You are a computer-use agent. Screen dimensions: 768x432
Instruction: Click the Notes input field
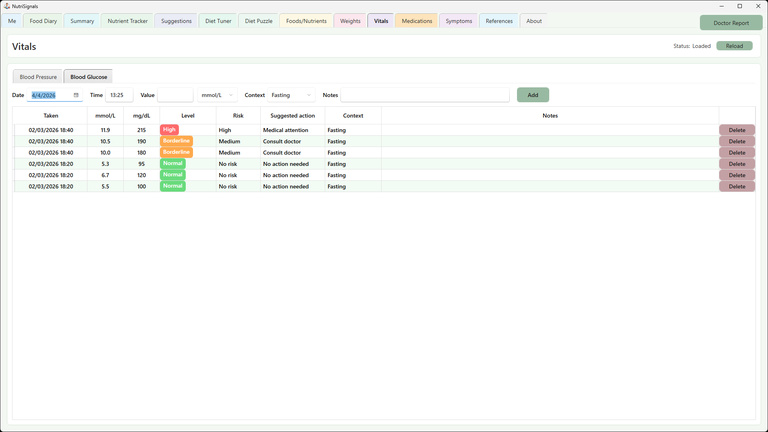[425, 95]
